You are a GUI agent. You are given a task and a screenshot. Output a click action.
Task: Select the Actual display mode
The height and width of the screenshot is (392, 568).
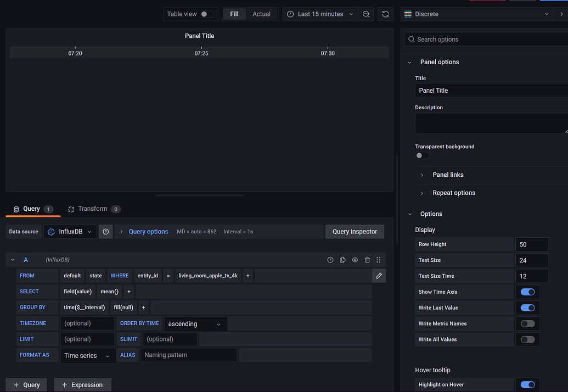(261, 14)
